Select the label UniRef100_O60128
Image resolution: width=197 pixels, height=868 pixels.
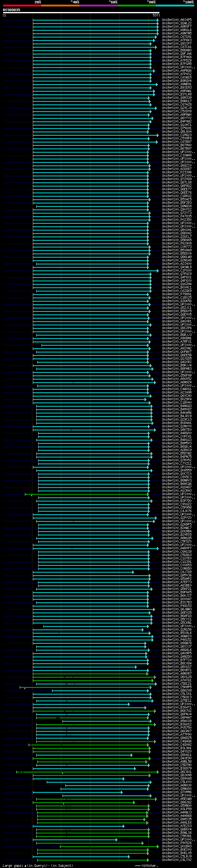point(177,677)
